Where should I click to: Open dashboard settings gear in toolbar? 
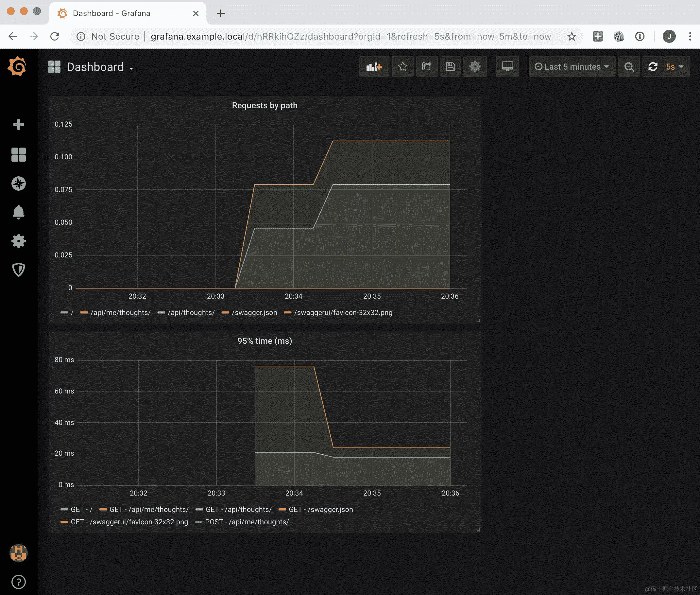[474, 66]
